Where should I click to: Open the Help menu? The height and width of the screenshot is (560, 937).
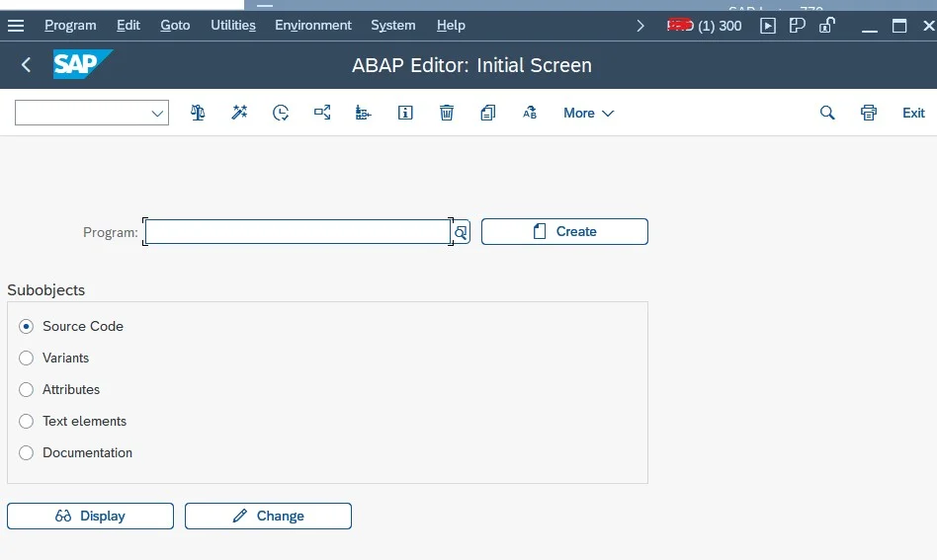pyautogui.click(x=451, y=26)
